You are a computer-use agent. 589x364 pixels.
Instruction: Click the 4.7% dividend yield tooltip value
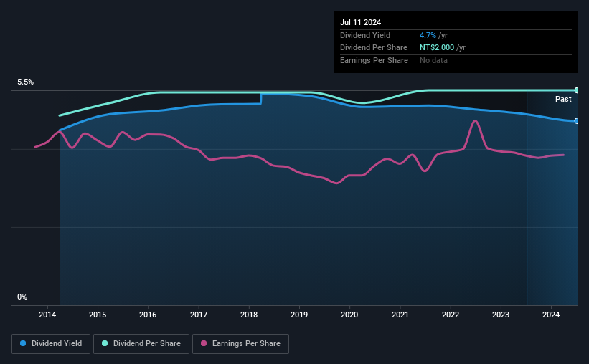point(428,35)
